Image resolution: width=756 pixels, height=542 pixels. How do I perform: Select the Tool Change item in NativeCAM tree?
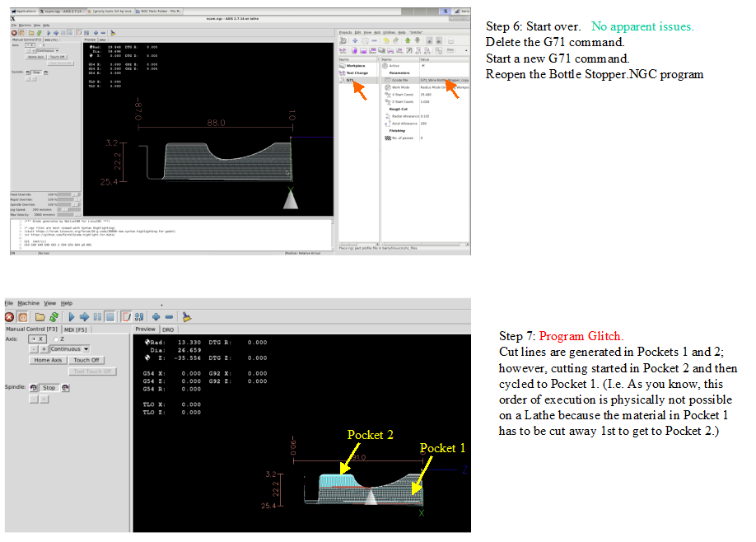click(356, 72)
